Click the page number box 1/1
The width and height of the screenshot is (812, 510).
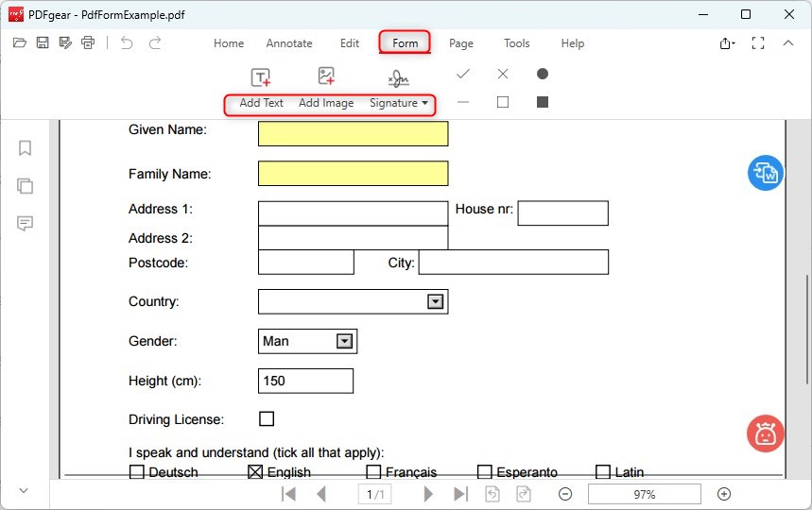pyautogui.click(x=375, y=495)
